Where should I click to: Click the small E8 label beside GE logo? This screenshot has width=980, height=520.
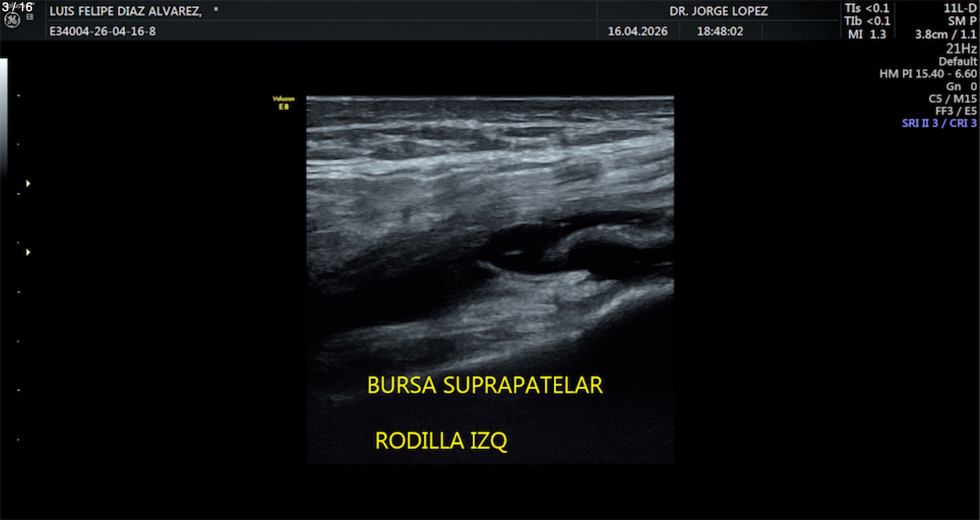point(30,17)
